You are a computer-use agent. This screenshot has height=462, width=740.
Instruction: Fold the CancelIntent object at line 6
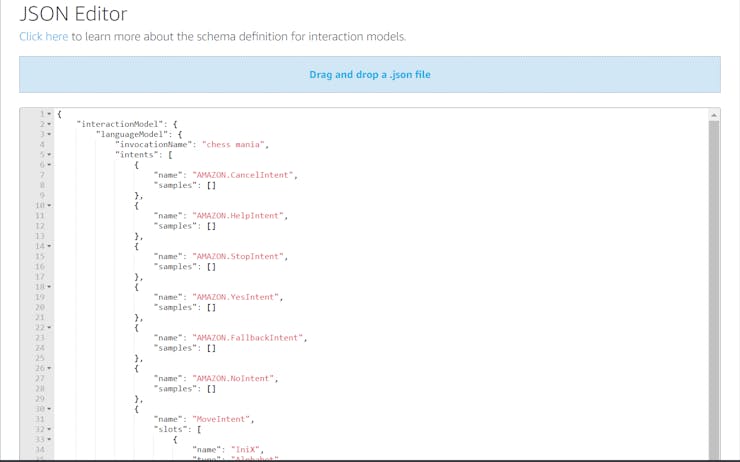[x=49, y=165]
